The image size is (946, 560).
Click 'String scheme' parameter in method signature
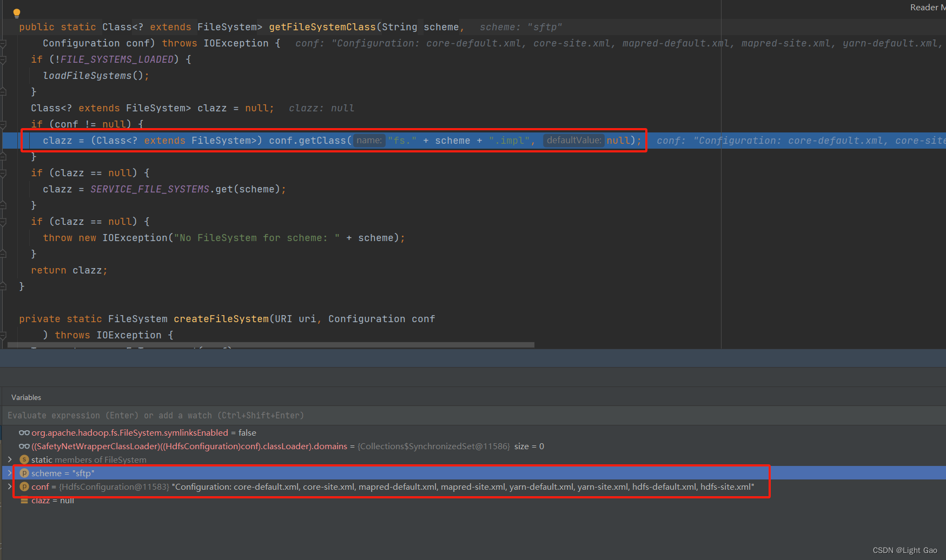(x=420, y=27)
